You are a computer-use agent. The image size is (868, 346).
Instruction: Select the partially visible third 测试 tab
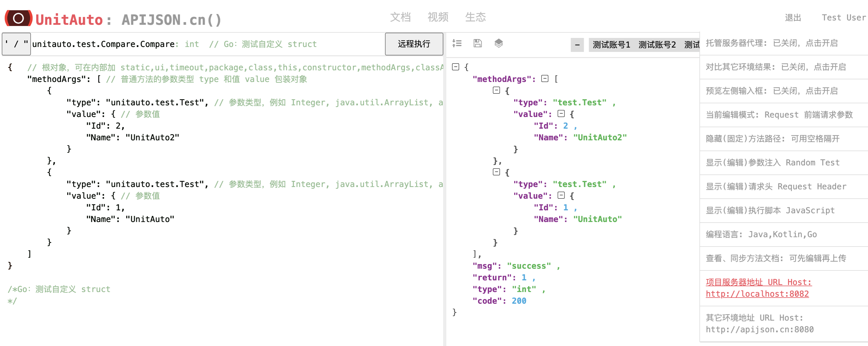click(x=691, y=45)
